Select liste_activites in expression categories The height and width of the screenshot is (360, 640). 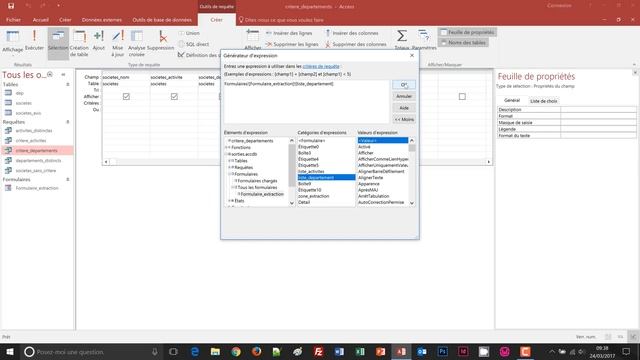(x=311, y=171)
